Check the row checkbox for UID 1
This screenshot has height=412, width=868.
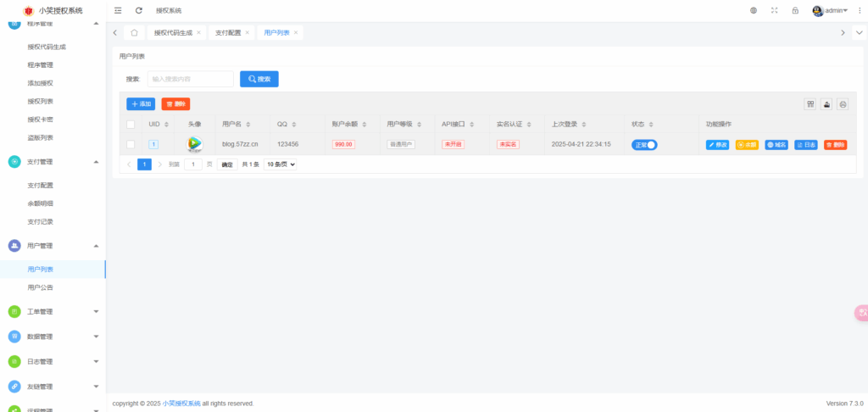coord(131,144)
